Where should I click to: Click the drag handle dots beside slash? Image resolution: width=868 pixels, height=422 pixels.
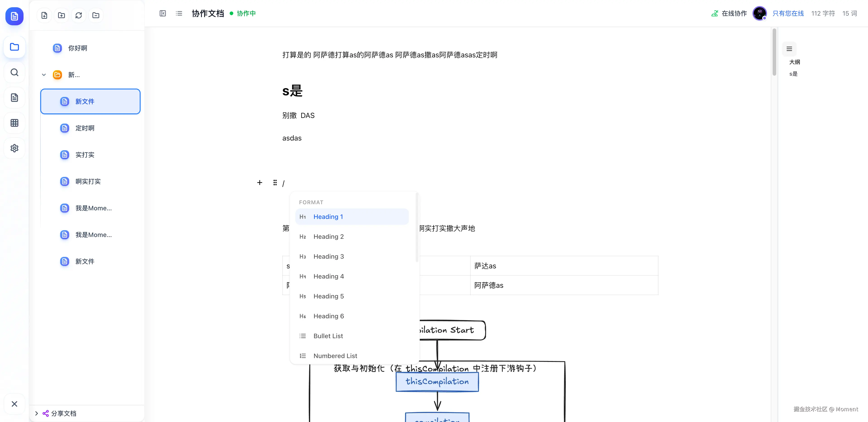click(x=275, y=183)
